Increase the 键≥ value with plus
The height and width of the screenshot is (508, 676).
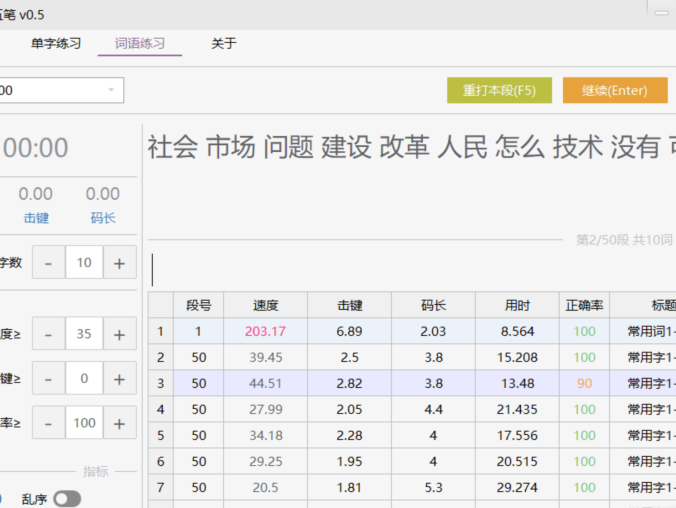(119, 378)
